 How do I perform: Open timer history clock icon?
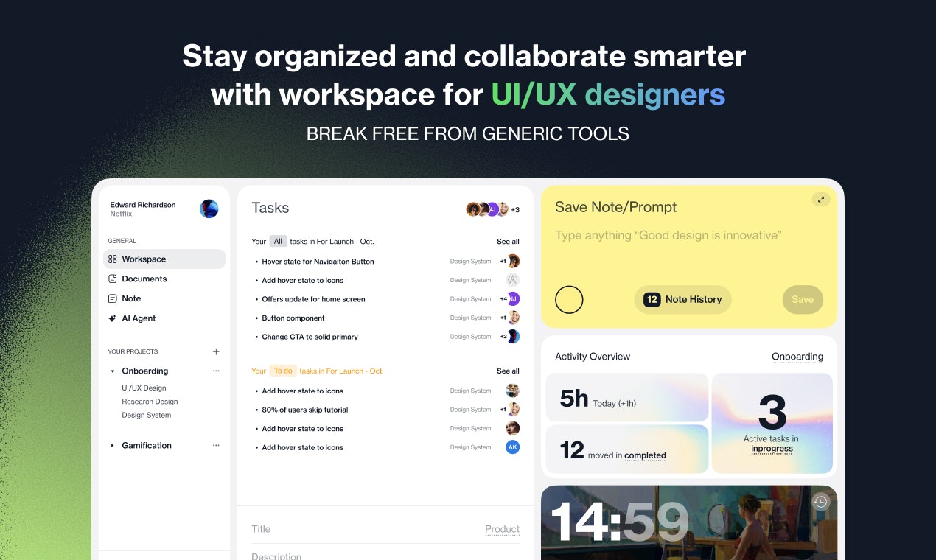point(821,502)
